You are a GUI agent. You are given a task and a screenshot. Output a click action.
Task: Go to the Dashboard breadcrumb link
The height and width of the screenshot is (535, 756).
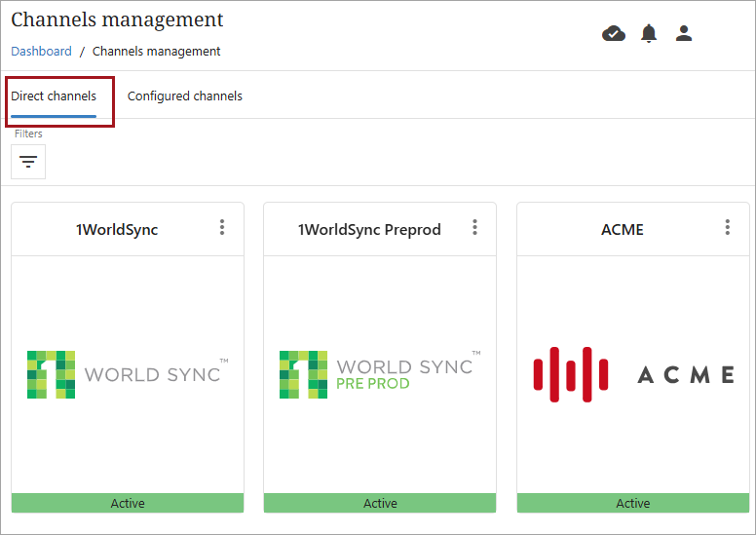41,52
